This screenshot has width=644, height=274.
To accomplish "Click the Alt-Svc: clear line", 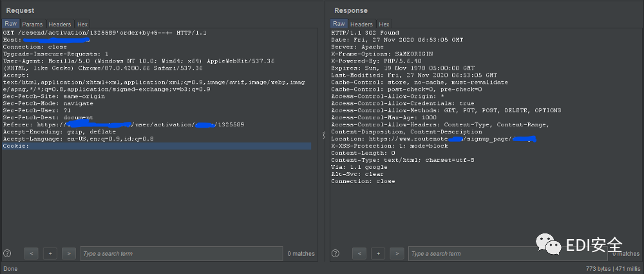I will coord(357,175).
